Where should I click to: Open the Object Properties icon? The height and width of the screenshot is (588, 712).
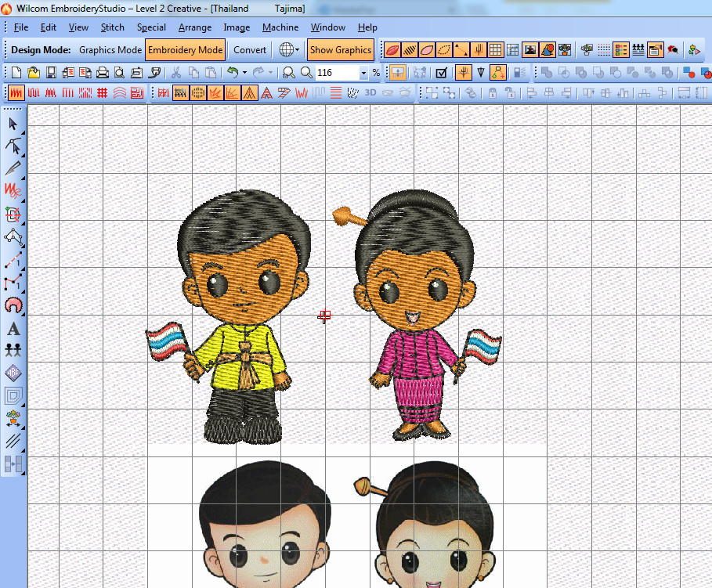656,50
